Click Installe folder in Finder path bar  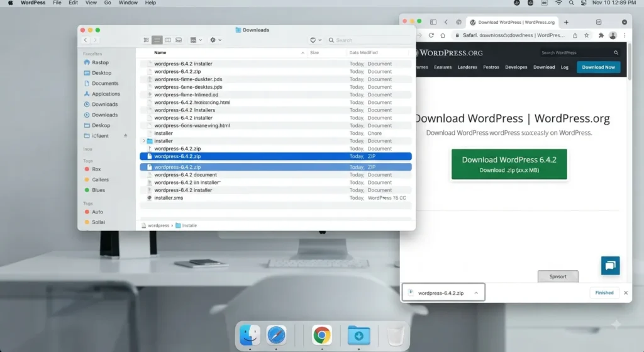[x=186, y=225]
